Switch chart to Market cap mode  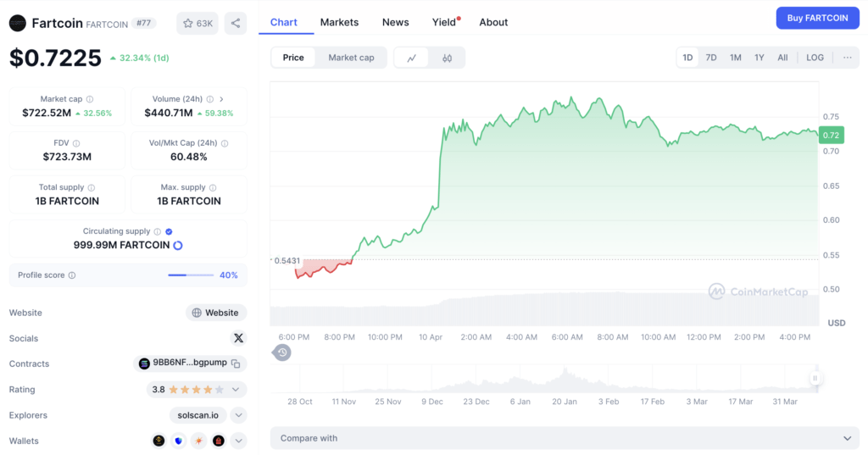click(x=351, y=58)
